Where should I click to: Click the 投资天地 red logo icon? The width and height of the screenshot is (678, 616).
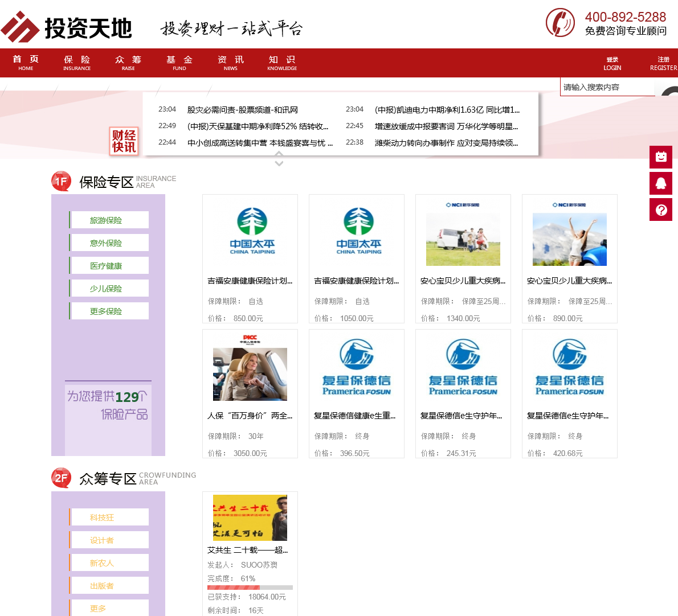pos(20,27)
